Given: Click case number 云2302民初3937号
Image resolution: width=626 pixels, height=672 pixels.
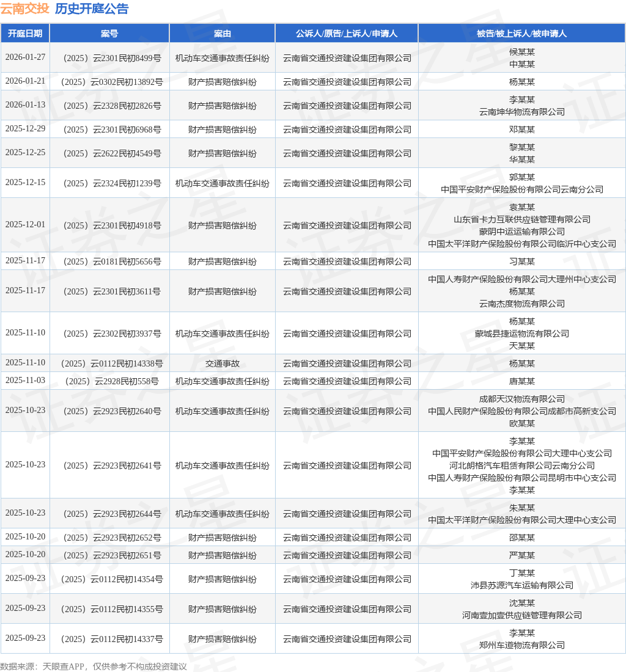Looking at the screenshot, I should (112, 334).
